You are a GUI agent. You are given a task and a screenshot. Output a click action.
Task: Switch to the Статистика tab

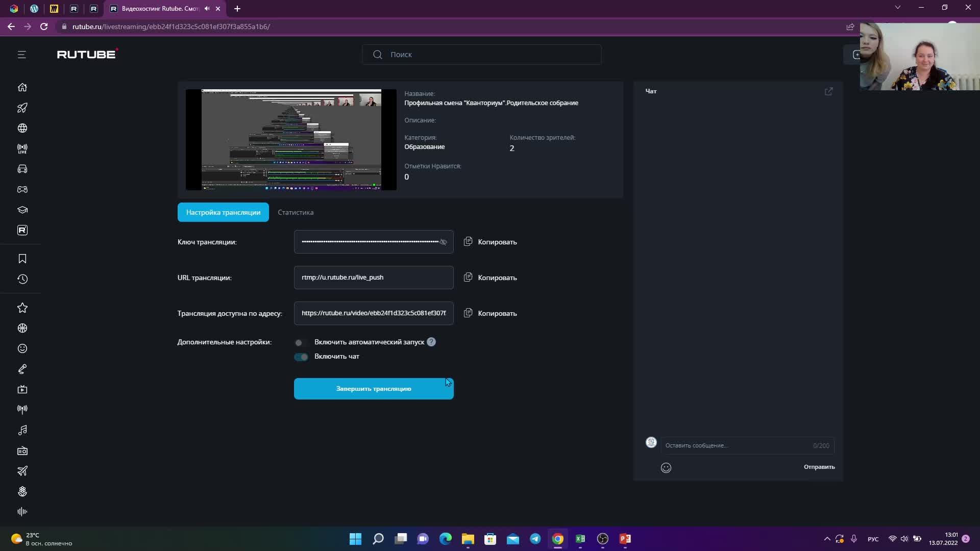(x=296, y=212)
